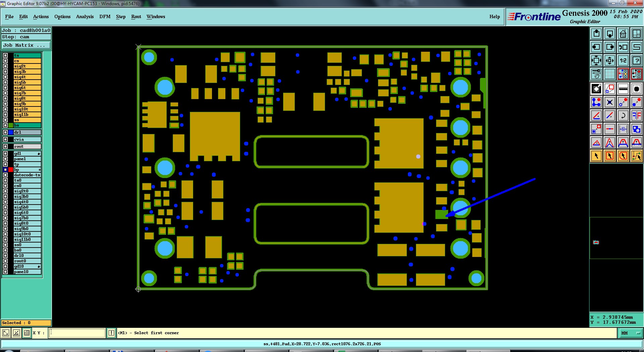Click the pan right arrow icon
The image size is (644, 352).
point(610,47)
